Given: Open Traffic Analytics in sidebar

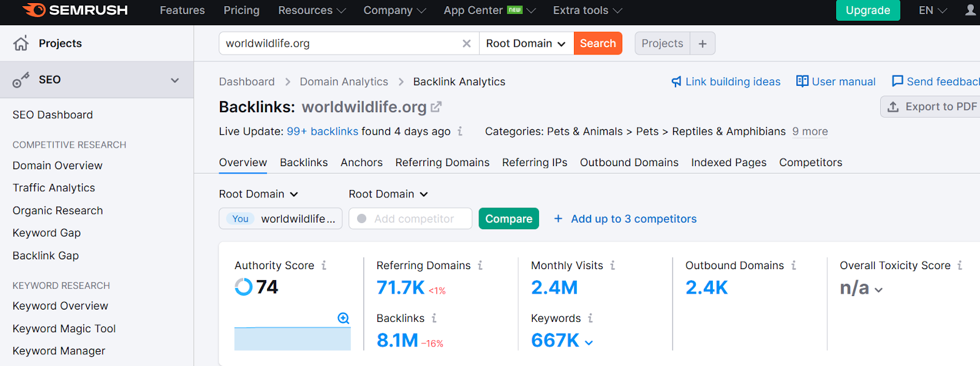Looking at the screenshot, I should (54, 188).
